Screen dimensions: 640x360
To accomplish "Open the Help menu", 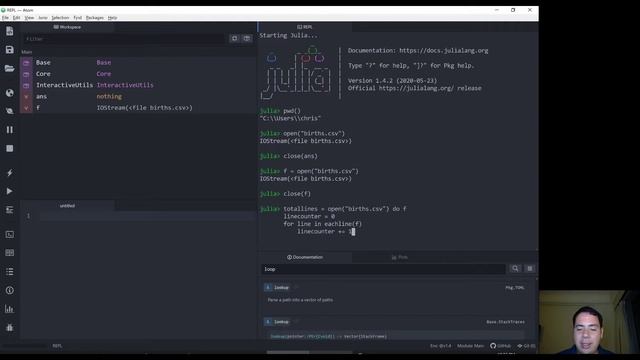I will (112, 18).
